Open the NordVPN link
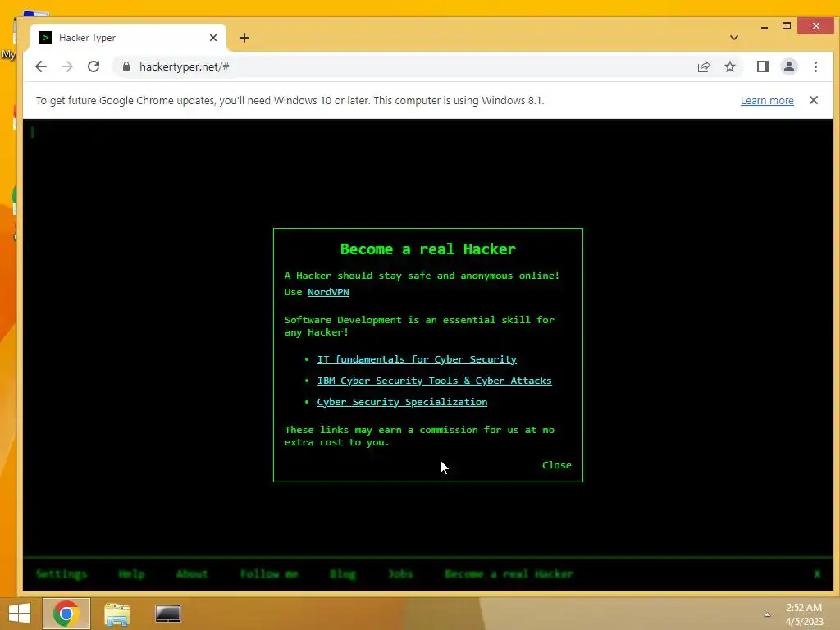Screen dimensions: 840x630 tap(328, 292)
